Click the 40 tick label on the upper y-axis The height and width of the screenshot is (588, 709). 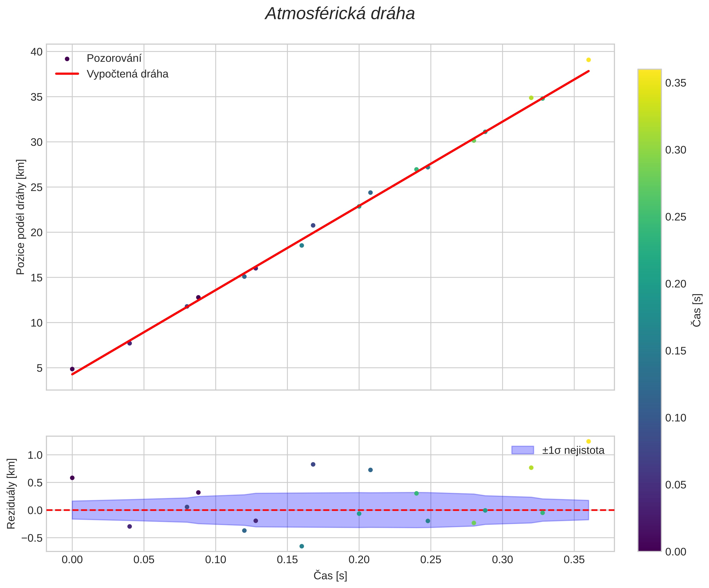point(37,52)
